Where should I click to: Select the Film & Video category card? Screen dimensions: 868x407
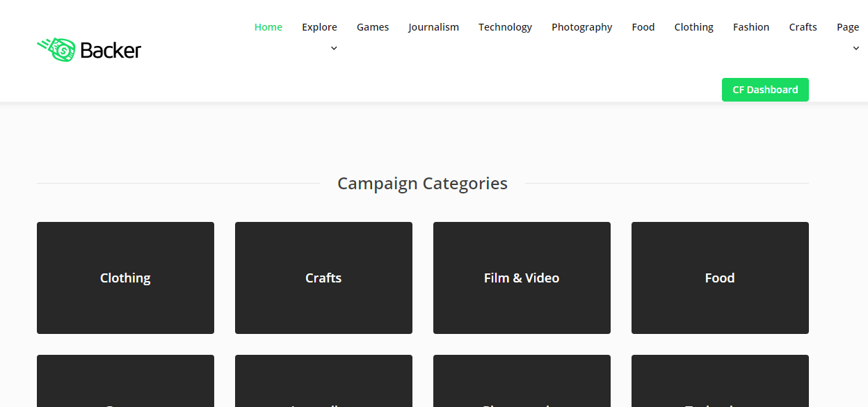click(x=522, y=278)
